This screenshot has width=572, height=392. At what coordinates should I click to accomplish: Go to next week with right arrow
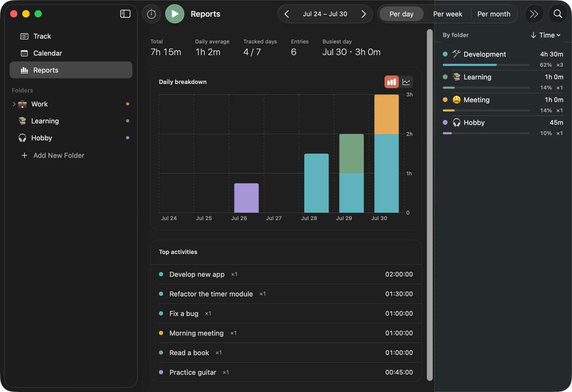364,14
